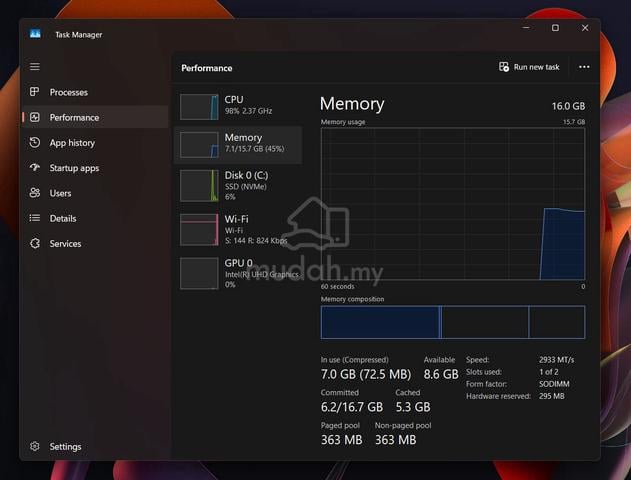
Task: Click the Processes sidebar icon
Action: (35, 92)
